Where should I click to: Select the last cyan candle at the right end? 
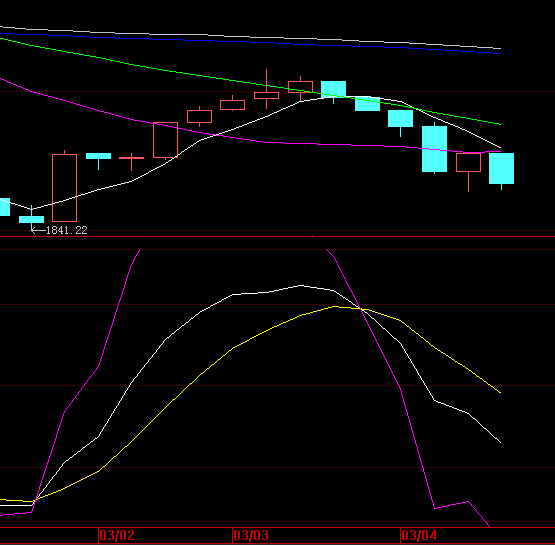[501, 168]
